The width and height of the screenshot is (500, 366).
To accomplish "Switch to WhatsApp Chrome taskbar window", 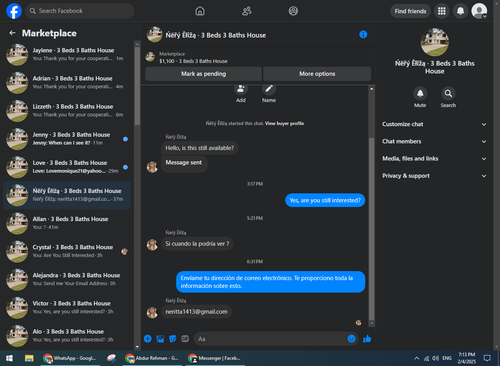I will 70,358.
